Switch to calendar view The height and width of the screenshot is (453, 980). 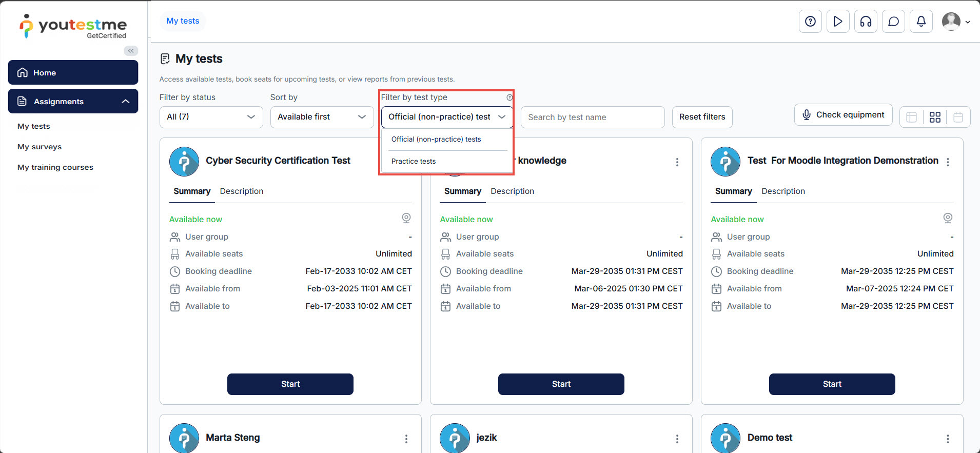click(x=958, y=117)
